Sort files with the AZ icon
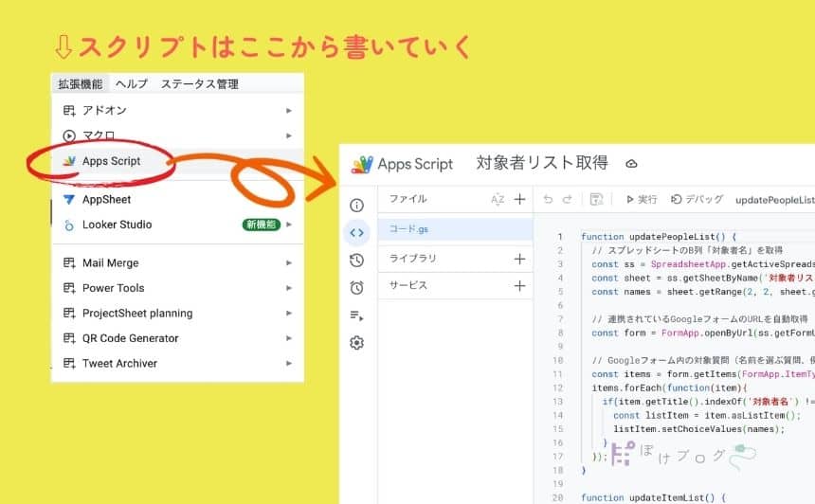This screenshot has height=504, width=815. [498, 200]
